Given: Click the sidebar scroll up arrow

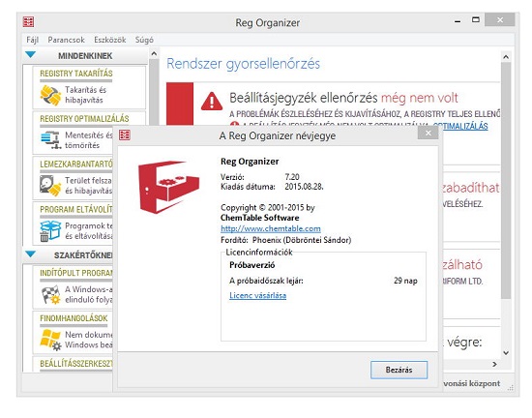Looking at the screenshot, I should tap(154, 53).
